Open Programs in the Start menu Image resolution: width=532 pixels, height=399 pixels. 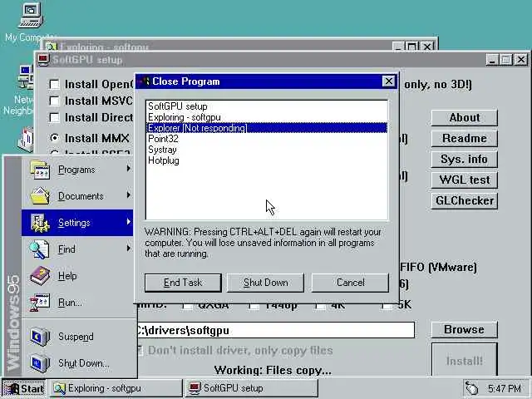pyautogui.click(x=77, y=170)
